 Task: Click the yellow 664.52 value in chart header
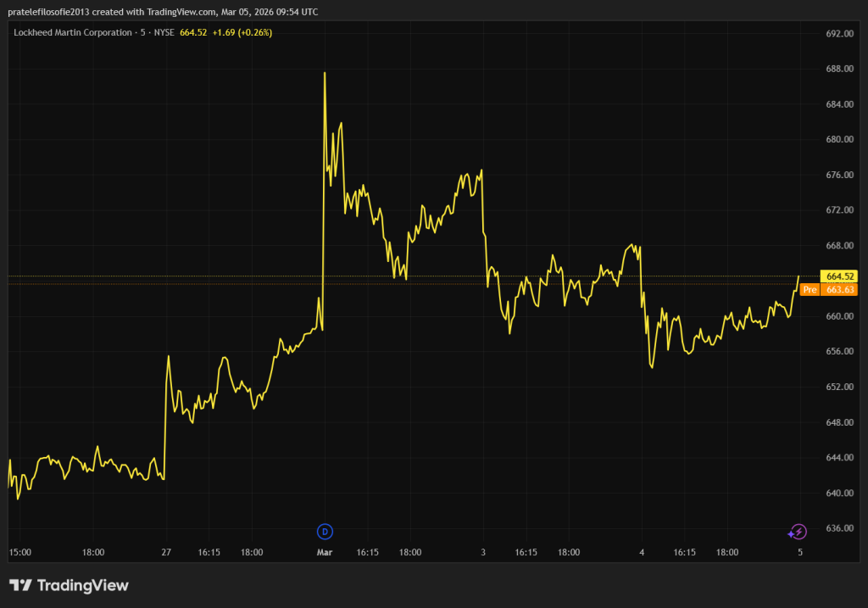pos(194,32)
